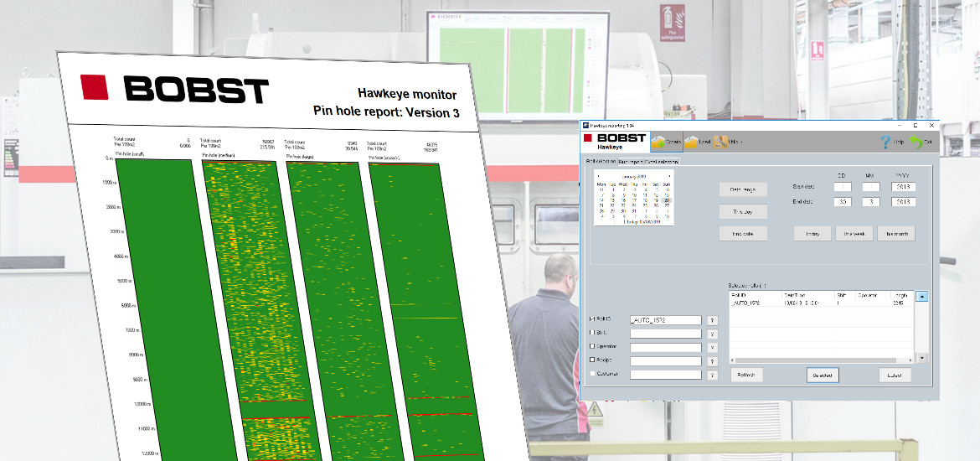The width and height of the screenshot is (980, 461).
Task: Click the Today button
Action: click(812, 233)
